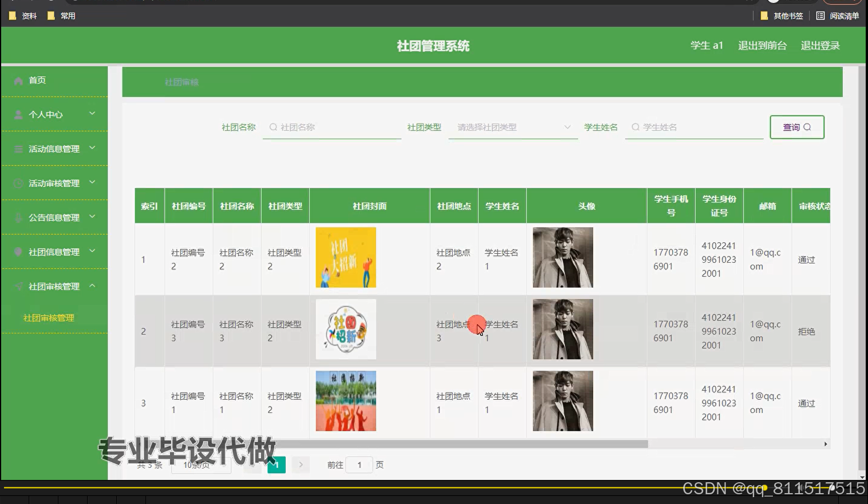Click the 社团编号 1 cell
Viewport: 868px width, 504px height.
click(188, 403)
